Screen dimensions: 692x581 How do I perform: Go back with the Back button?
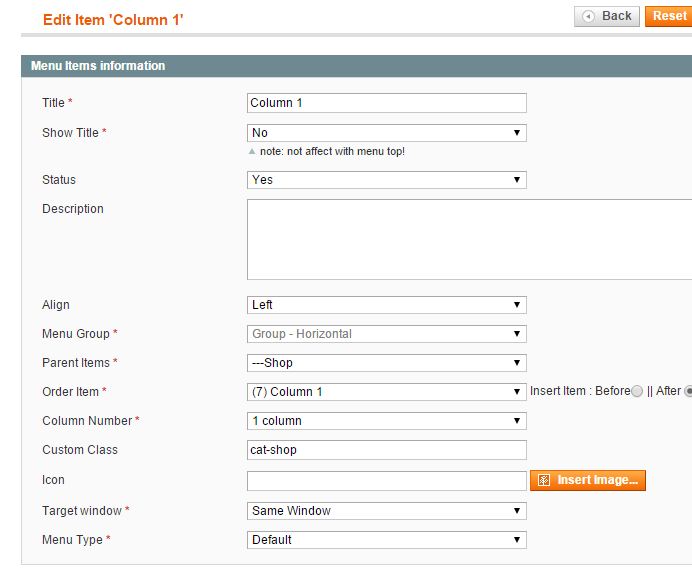(607, 16)
